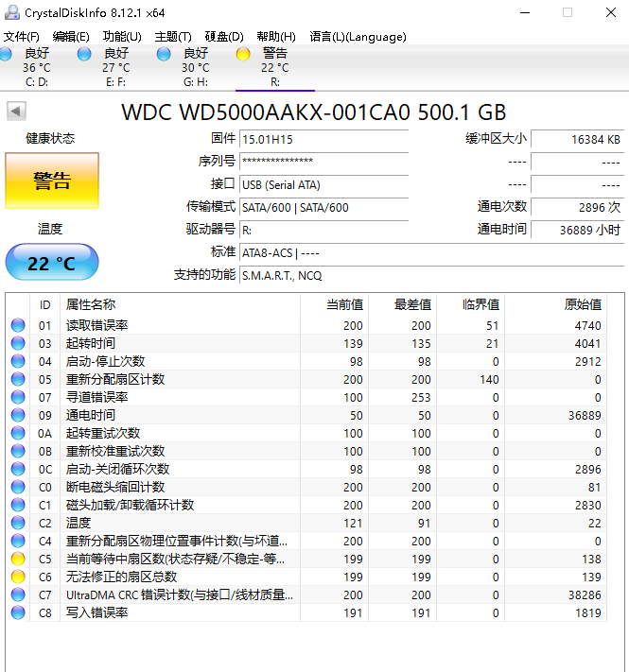The image size is (629, 672).
Task: Click worst value 253 in 寻道错误率 row
Action: [x=421, y=397]
